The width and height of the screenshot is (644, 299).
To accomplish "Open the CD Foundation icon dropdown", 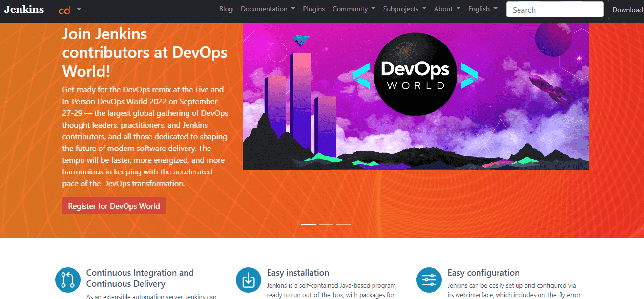I will pyautogui.click(x=70, y=10).
